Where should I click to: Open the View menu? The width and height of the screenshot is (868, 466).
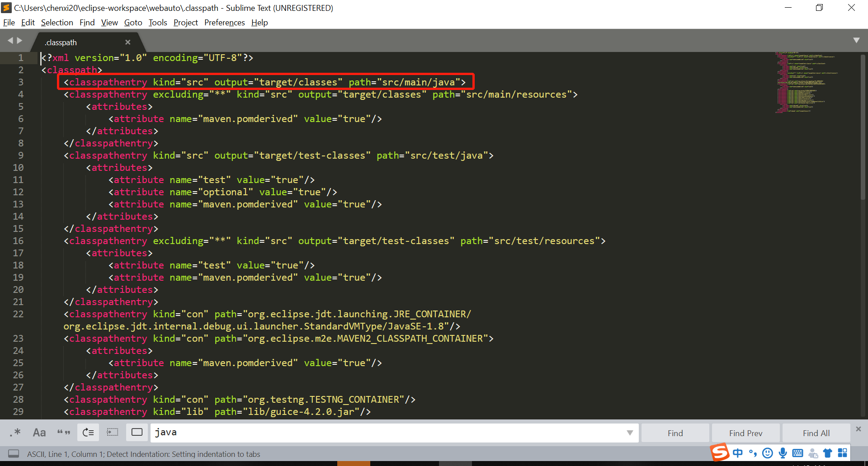(x=109, y=23)
